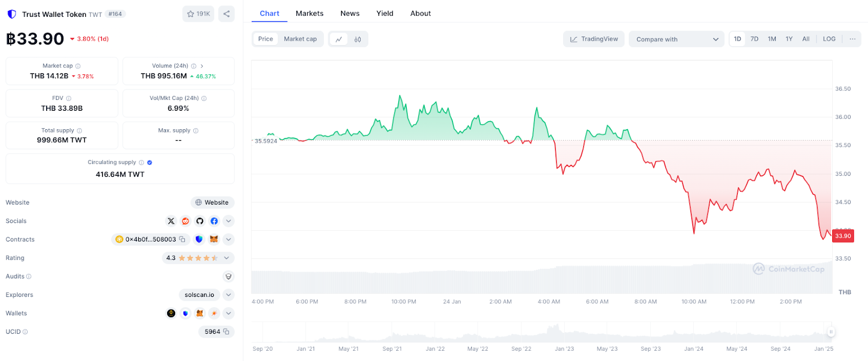This screenshot has height=361, width=868.
Task: Expand the Explorers list chevron
Action: pos(228,295)
